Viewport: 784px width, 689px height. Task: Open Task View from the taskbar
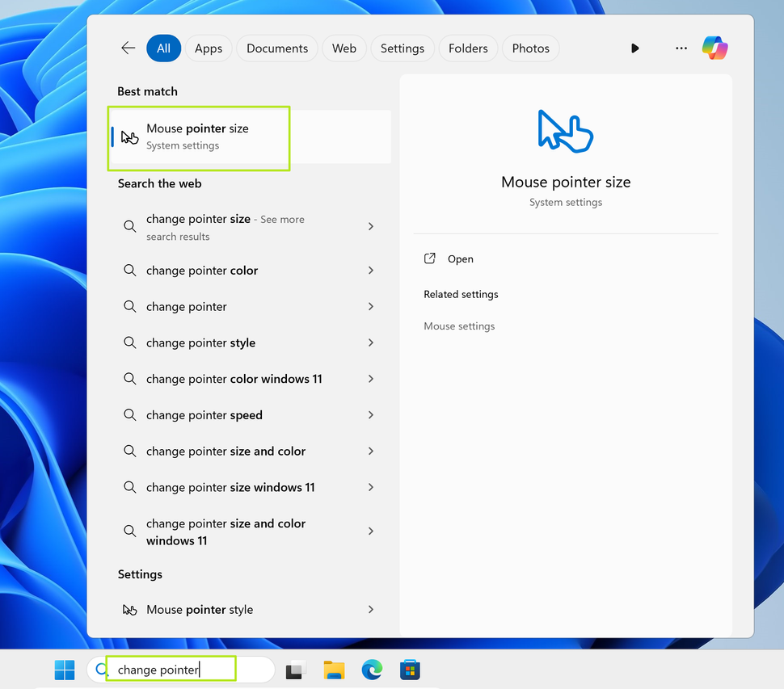[x=295, y=670]
